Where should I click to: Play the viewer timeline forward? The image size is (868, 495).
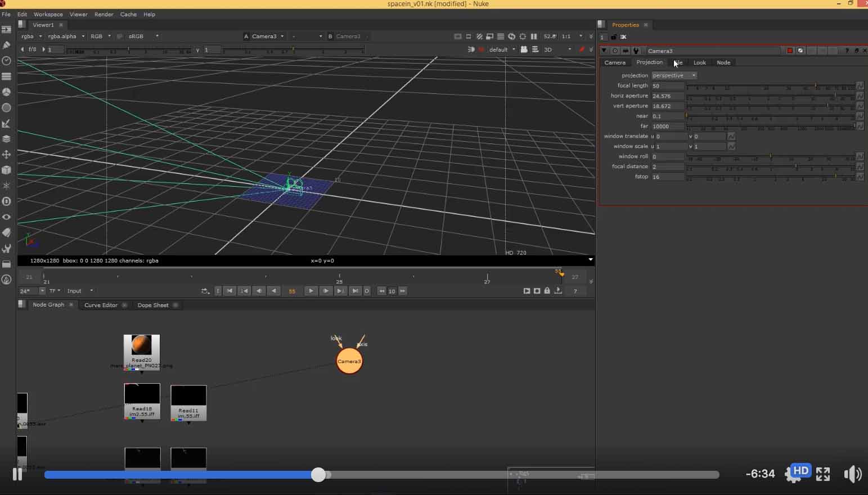[x=311, y=291]
